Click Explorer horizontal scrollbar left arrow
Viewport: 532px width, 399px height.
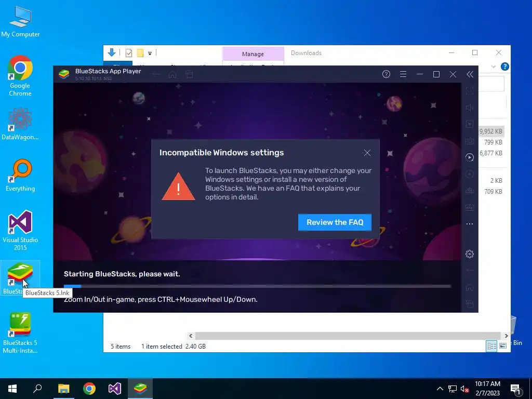tap(191, 336)
